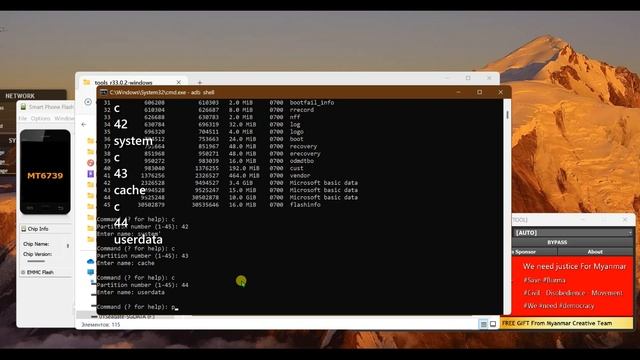The width and height of the screenshot is (640, 360).
Task: Open the cmd window system menu icon
Action: [104, 92]
